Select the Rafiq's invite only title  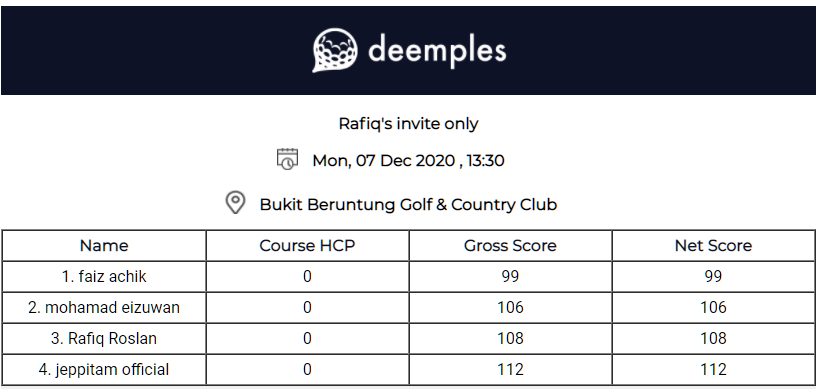[x=409, y=124]
